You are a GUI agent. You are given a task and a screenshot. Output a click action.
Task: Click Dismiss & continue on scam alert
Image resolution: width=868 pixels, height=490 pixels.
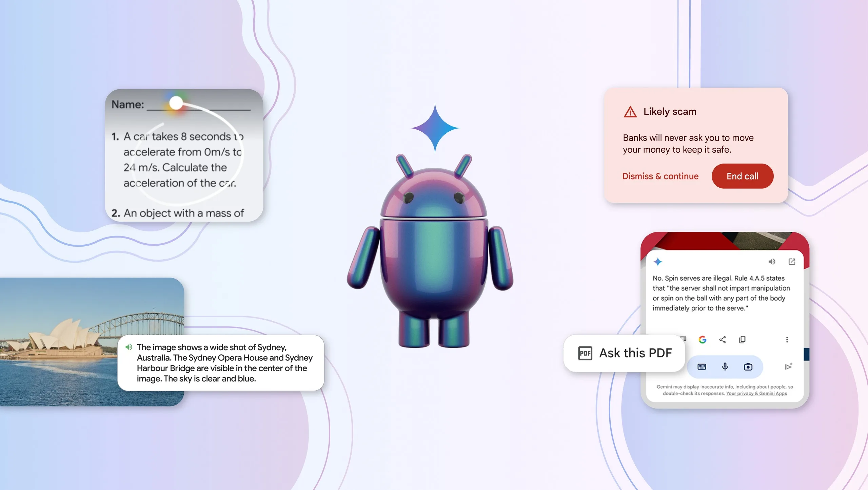pos(660,175)
